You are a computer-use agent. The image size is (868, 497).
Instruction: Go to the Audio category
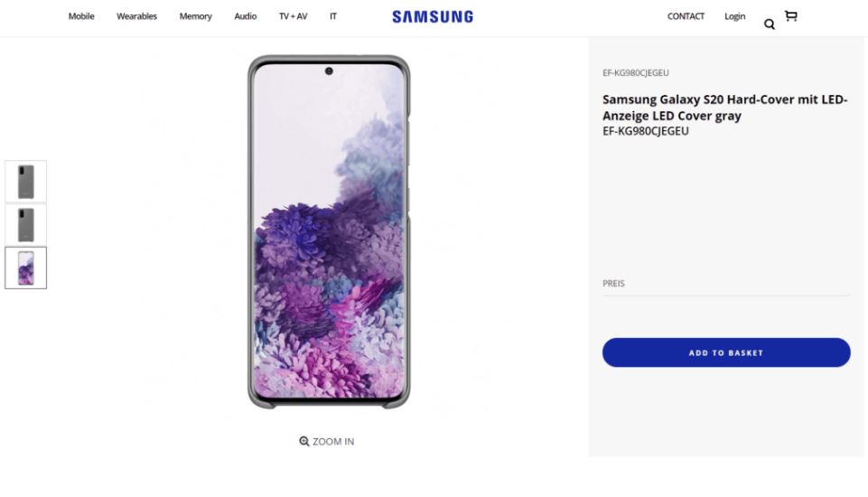click(246, 16)
